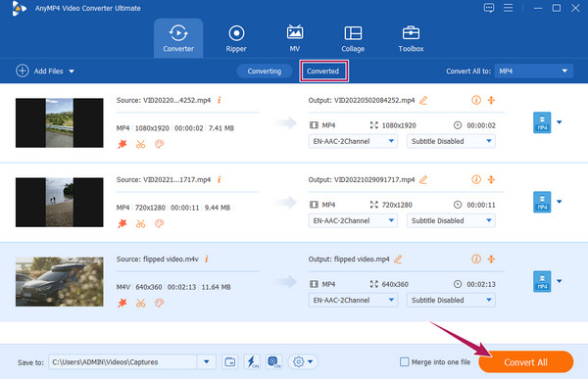588x379 pixels.
Task: Expand format arrow for VID20221029091717.mp4 row
Action: [560, 202]
